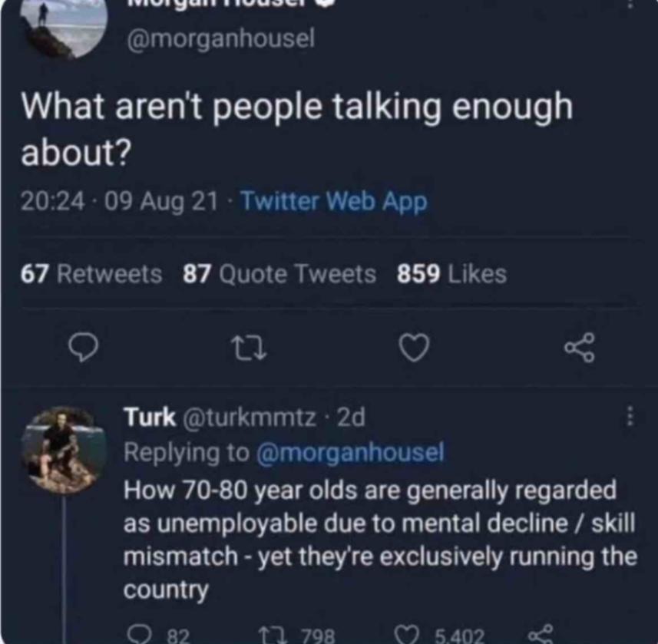
Task: View the 859 Likes list
Action: pos(451,274)
